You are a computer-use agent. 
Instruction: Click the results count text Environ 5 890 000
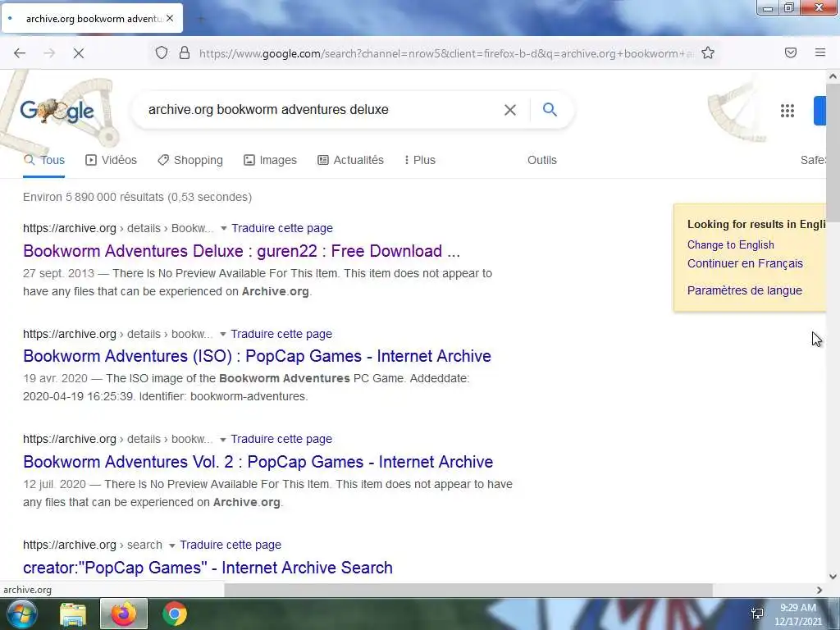(137, 197)
